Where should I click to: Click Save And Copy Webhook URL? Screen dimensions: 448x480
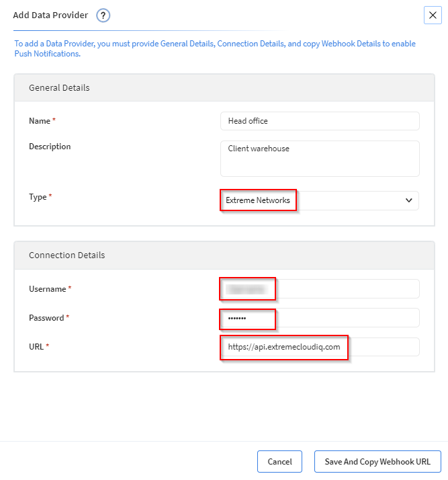tap(377, 461)
